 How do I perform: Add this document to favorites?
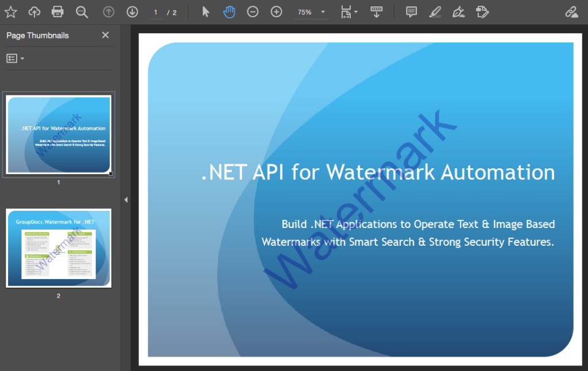point(10,11)
